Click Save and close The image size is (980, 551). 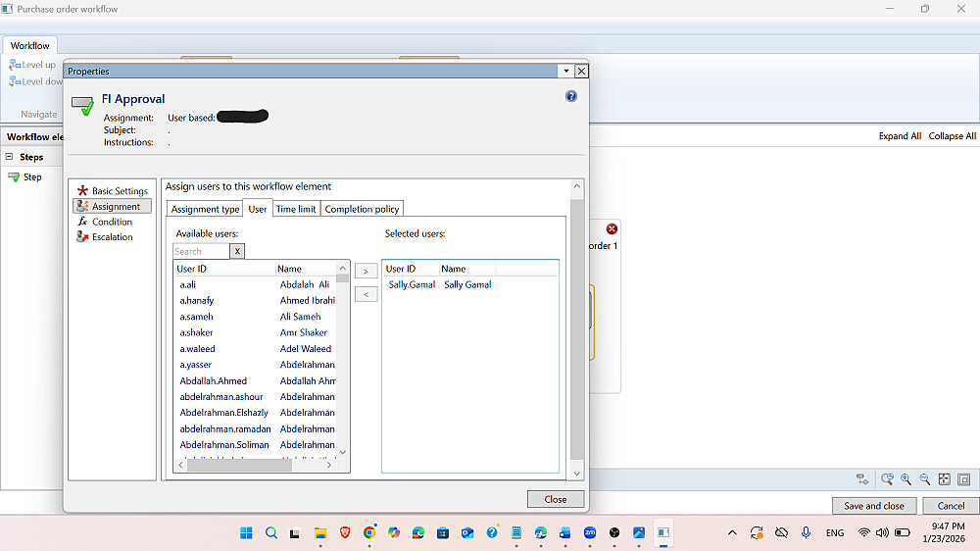tap(874, 506)
